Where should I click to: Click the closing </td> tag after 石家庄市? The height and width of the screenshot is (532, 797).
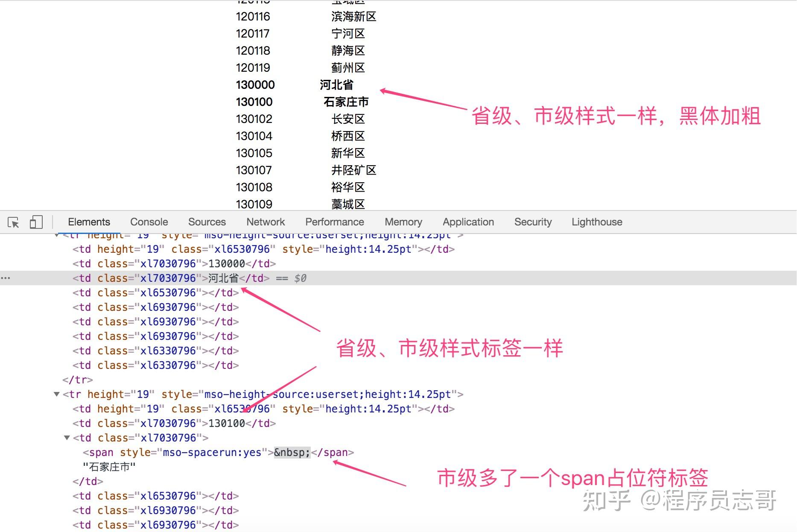coord(88,481)
